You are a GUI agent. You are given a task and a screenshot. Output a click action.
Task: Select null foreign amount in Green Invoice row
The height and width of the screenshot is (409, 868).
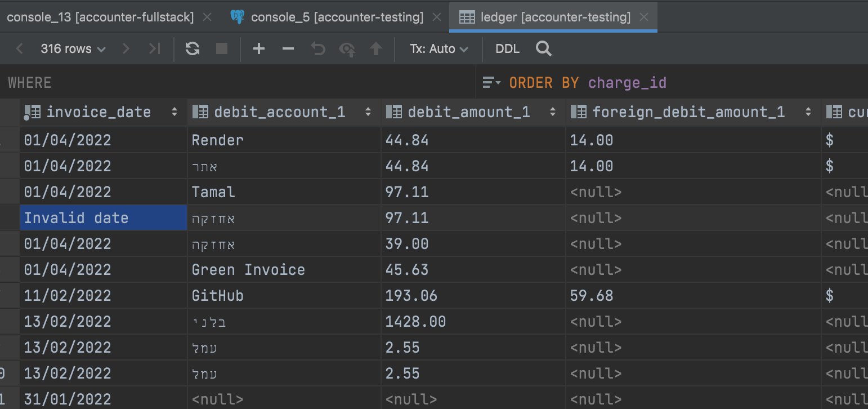coord(693,270)
